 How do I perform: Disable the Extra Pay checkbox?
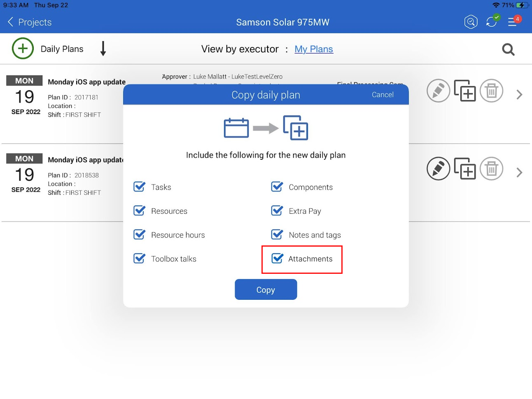click(277, 211)
